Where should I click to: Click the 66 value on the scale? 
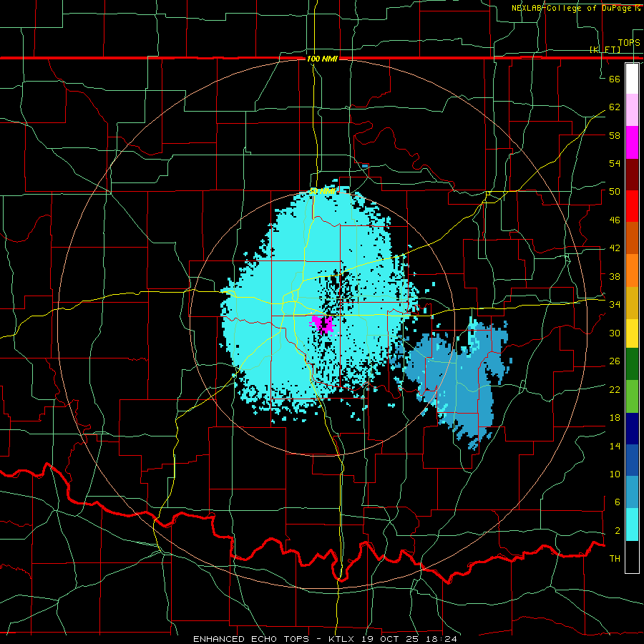(615, 79)
